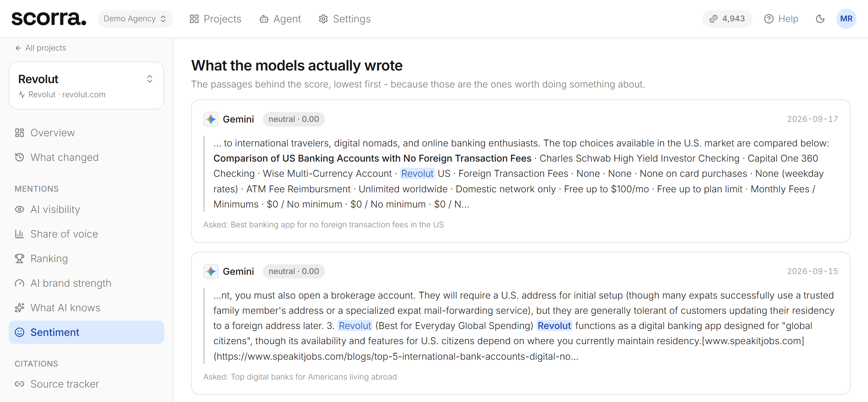
Task: Click the Settings gear icon
Action: pos(323,19)
